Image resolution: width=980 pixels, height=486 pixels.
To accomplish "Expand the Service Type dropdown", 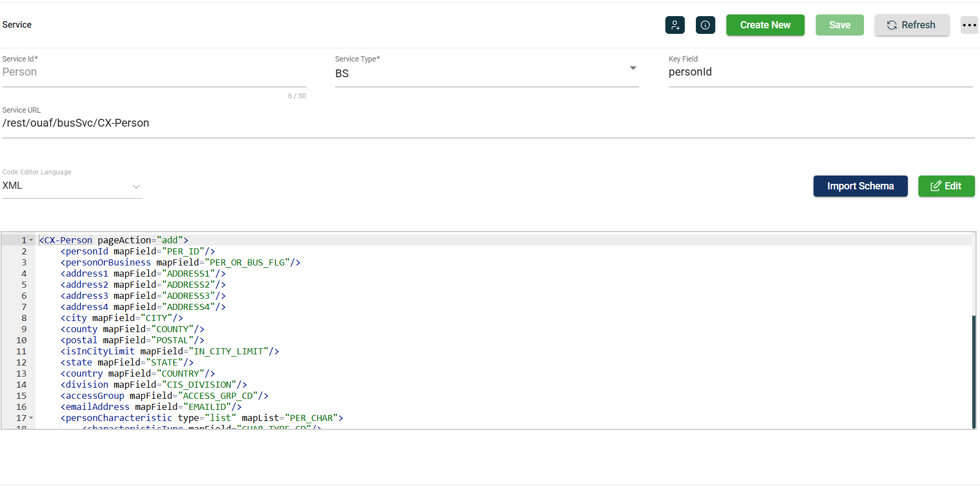I will click(x=633, y=68).
